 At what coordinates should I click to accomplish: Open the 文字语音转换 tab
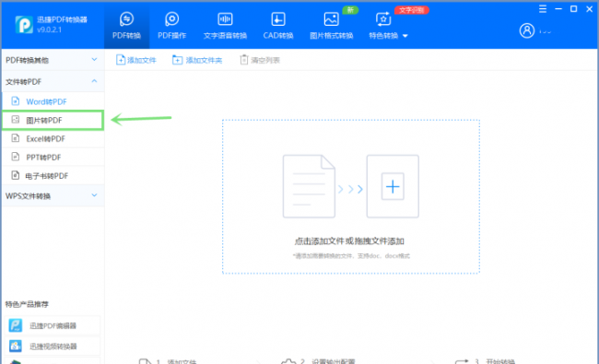pyautogui.click(x=225, y=26)
